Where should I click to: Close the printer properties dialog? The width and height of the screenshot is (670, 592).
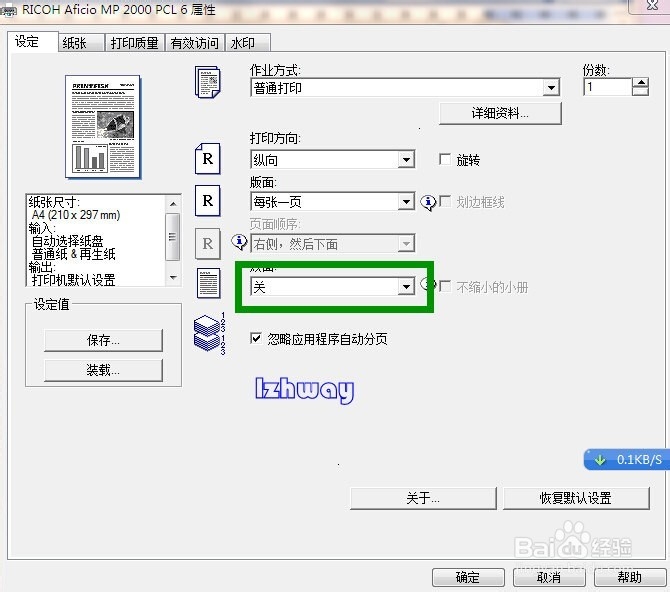coord(652,6)
